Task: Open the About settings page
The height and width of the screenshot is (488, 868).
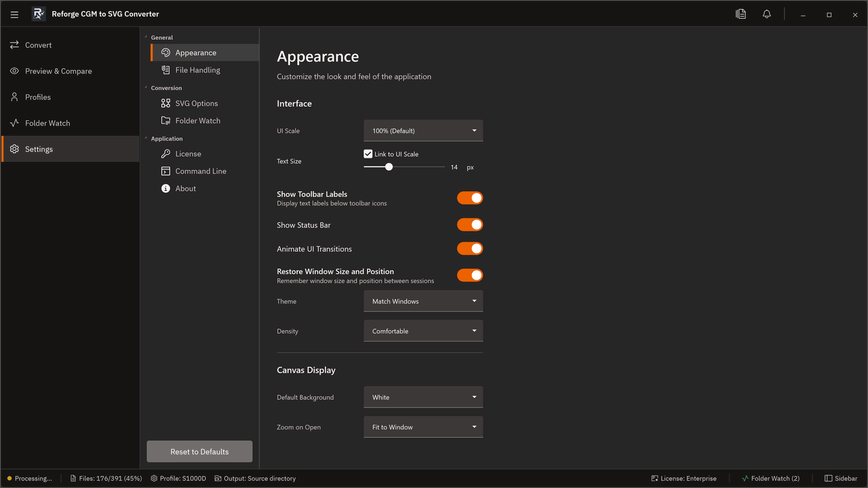Action: [x=205, y=189]
